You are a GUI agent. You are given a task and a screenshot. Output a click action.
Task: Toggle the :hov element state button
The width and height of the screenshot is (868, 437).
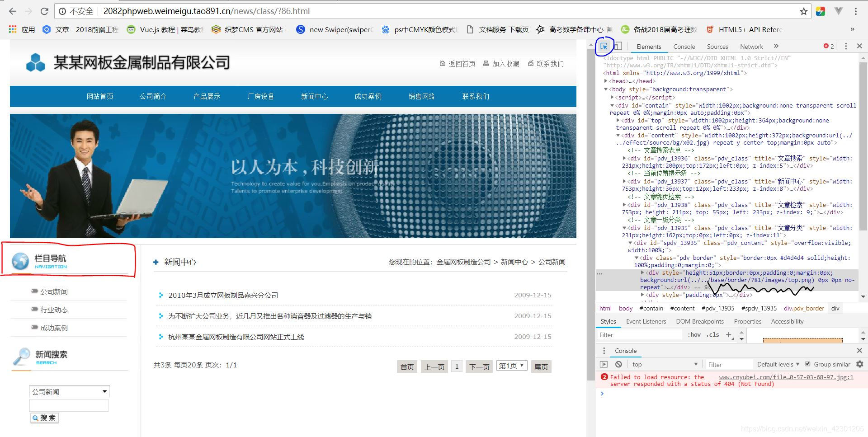tap(694, 335)
